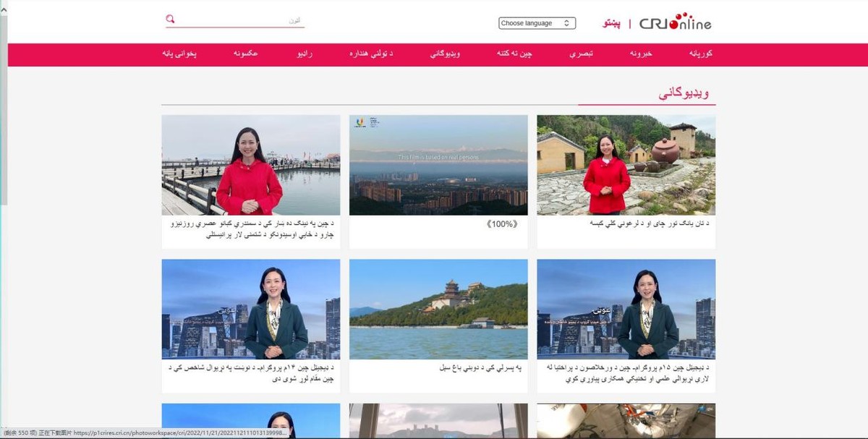Image resolution: width=868 pixels, height=439 pixels.
Task: Open the عکسونه photos menu item
Action: coord(246,54)
